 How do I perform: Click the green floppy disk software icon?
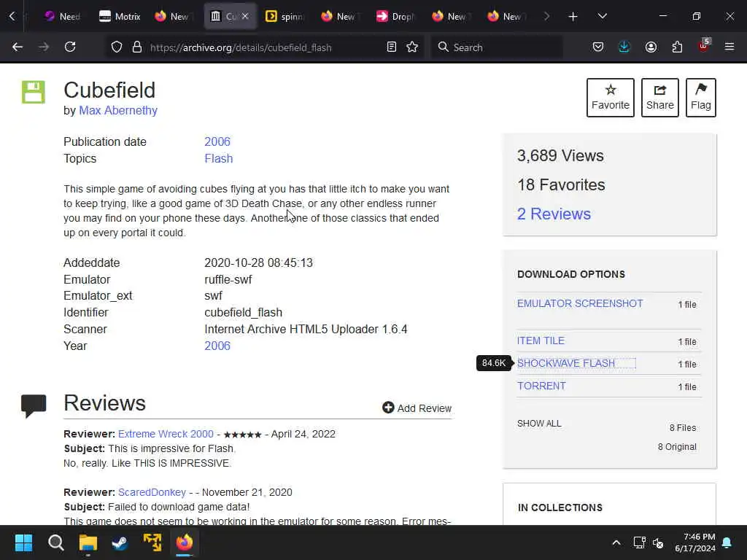(34, 92)
